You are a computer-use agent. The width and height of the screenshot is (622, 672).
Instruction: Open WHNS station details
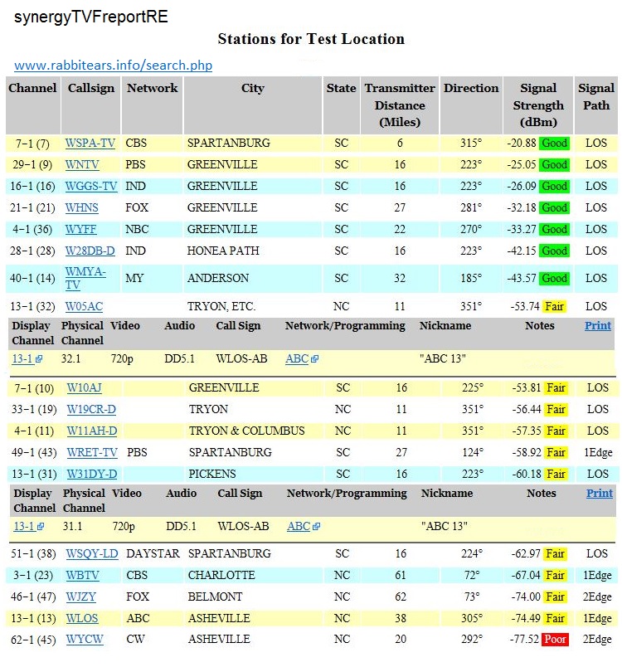81,207
